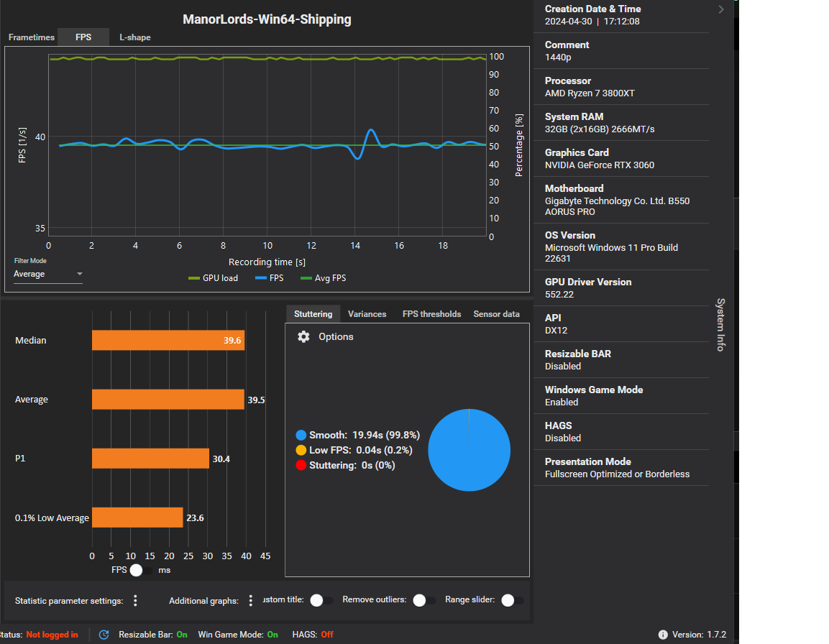Screen dimensions: 829x644
Task: Click GPU Driver Version 552.22 value
Action: tap(559, 295)
